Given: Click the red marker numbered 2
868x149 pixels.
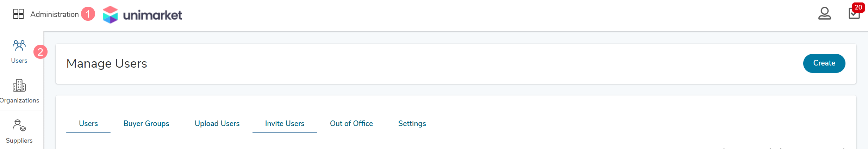Looking at the screenshot, I should coord(40,52).
